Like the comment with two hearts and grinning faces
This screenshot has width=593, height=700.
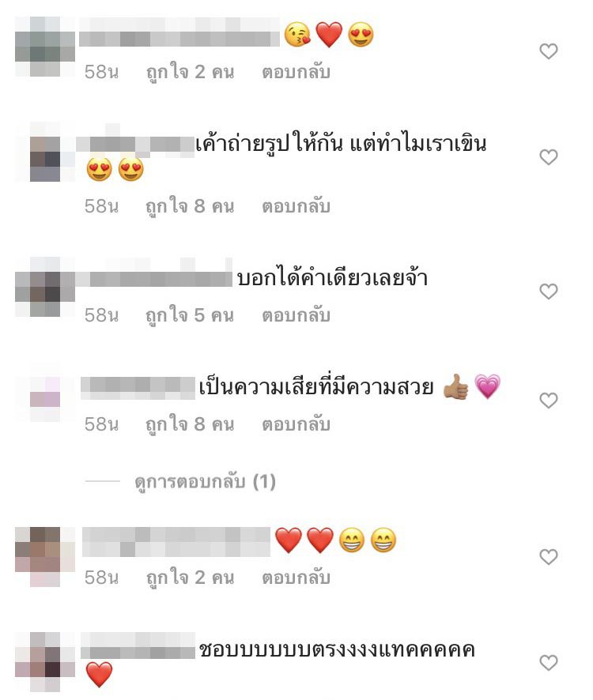click(x=548, y=557)
